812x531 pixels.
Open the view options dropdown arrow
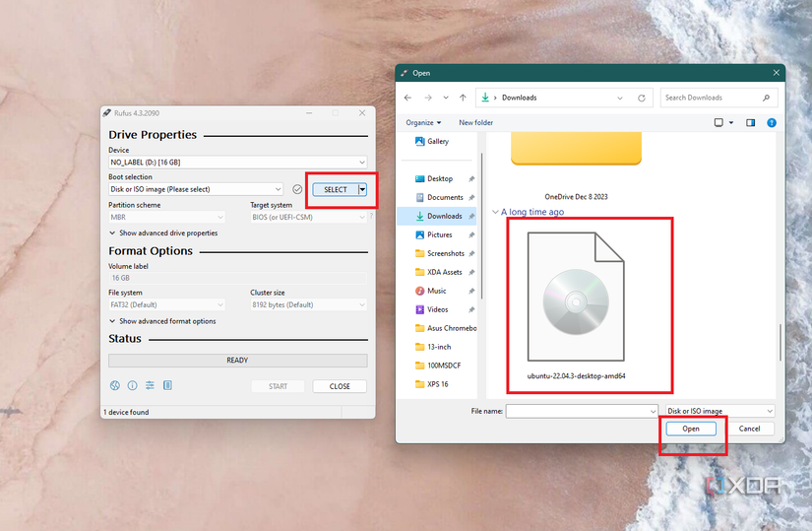pos(731,123)
